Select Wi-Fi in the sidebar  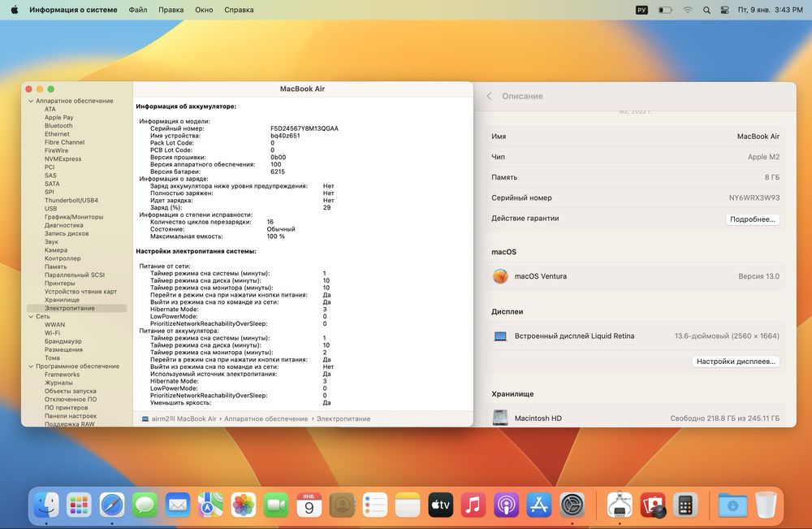click(x=52, y=333)
